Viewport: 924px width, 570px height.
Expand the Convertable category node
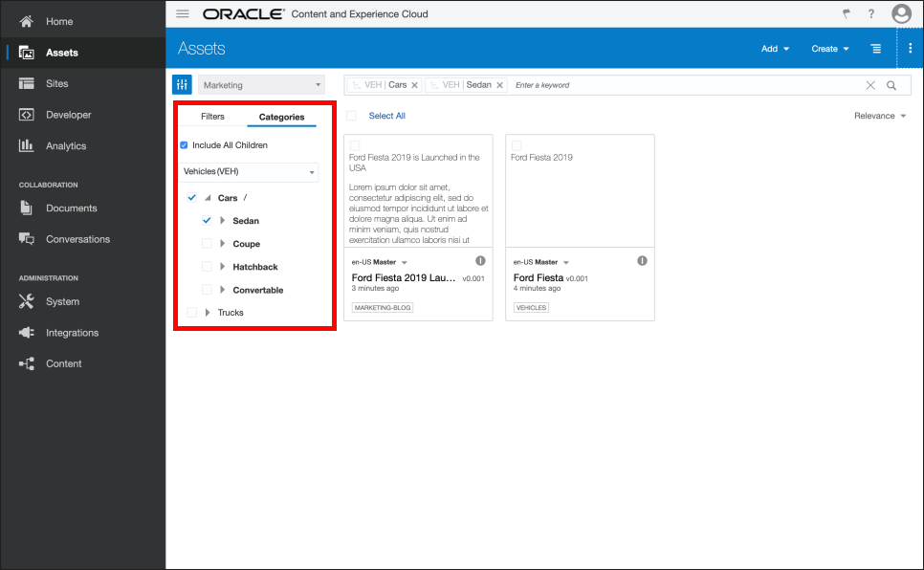point(222,290)
